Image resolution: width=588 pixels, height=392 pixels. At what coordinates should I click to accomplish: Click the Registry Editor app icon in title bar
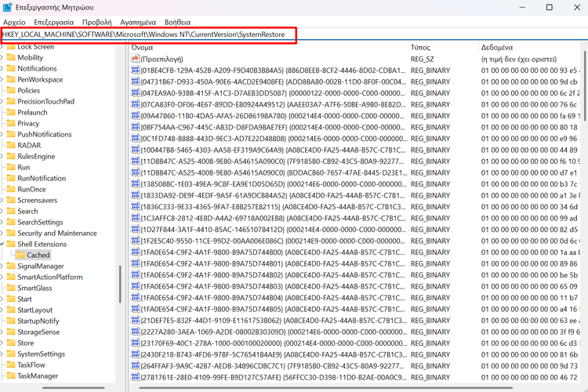click(x=8, y=7)
